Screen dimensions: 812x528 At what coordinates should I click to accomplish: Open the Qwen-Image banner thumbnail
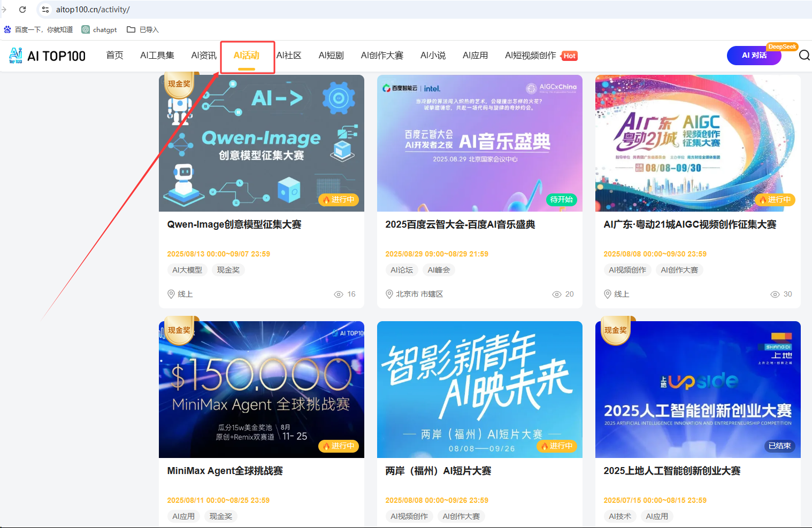262,143
